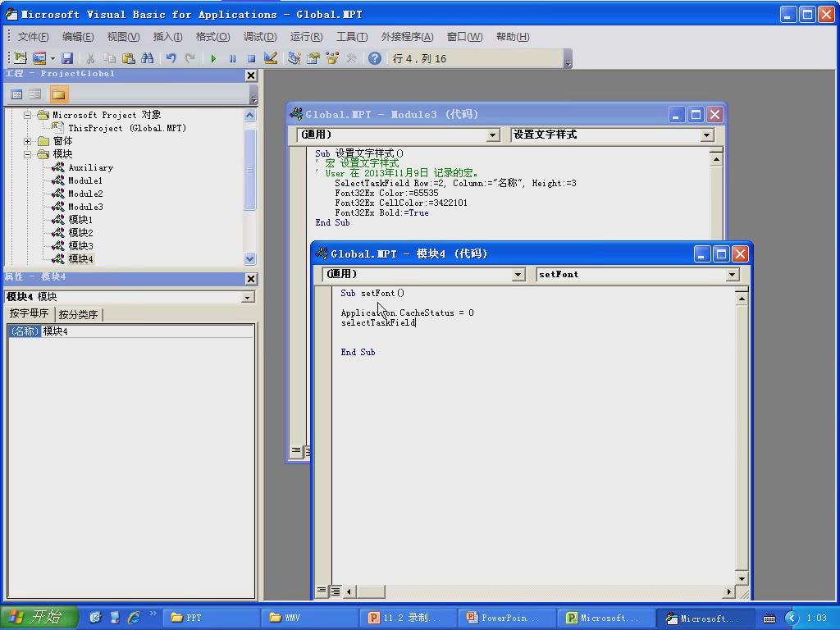Image resolution: width=840 pixels, height=630 pixels.
Task: Click scroll-down arrow in the project tree scrollbar
Action: pyautogui.click(x=250, y=258)
